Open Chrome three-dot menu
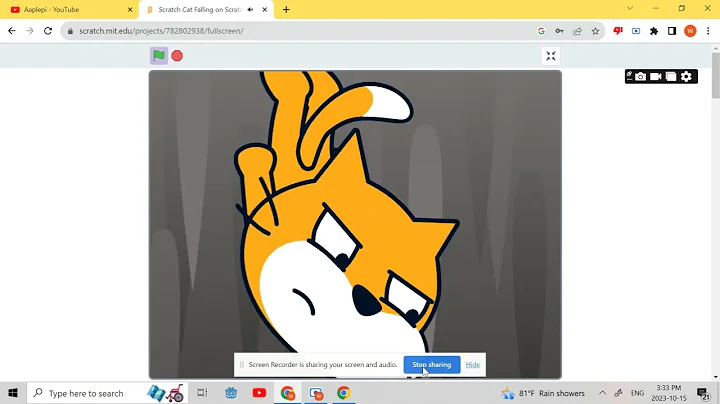This screenshot has height=404, width=720. pyautogui.click(x=708, y=31)
